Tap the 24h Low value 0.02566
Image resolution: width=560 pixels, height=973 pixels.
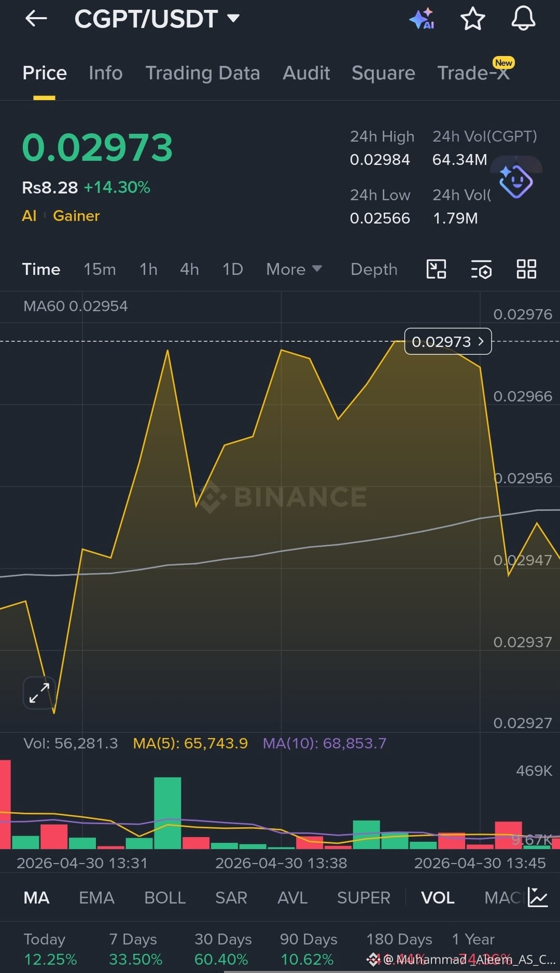(380, 218)
